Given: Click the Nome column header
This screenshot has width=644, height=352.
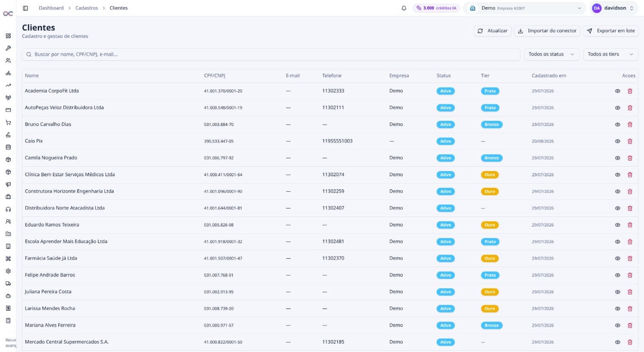Looking at the screenshot, I should (32, 76).
